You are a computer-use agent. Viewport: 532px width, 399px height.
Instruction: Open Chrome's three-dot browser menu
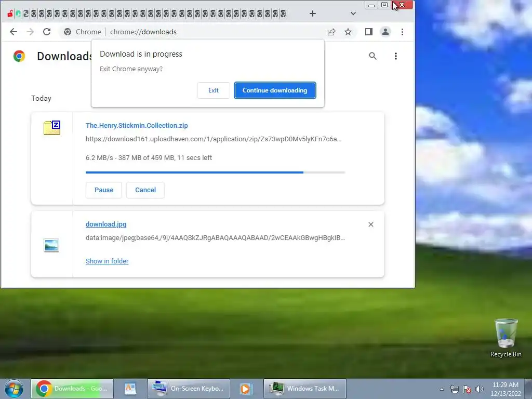[403, 32]
